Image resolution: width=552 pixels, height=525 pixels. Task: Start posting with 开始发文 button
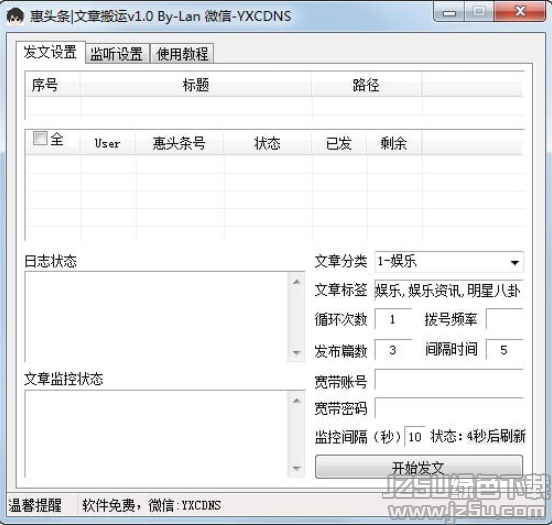(x=419, y=467)
